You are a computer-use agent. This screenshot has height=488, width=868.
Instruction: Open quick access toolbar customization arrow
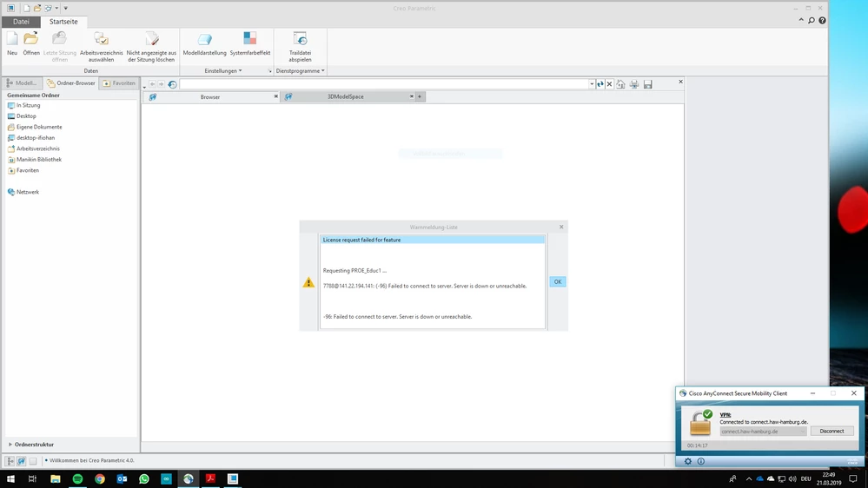coord(65,9)
